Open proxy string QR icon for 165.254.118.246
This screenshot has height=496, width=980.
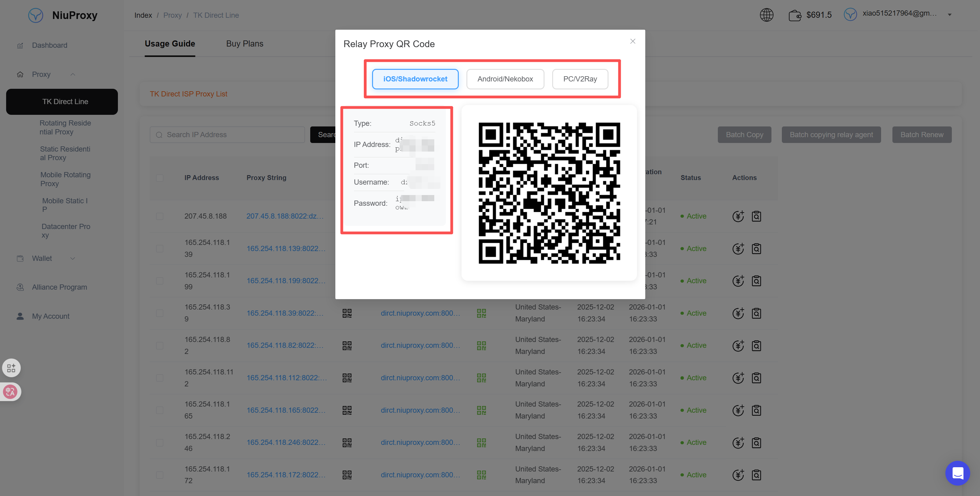tap(347, 442)
